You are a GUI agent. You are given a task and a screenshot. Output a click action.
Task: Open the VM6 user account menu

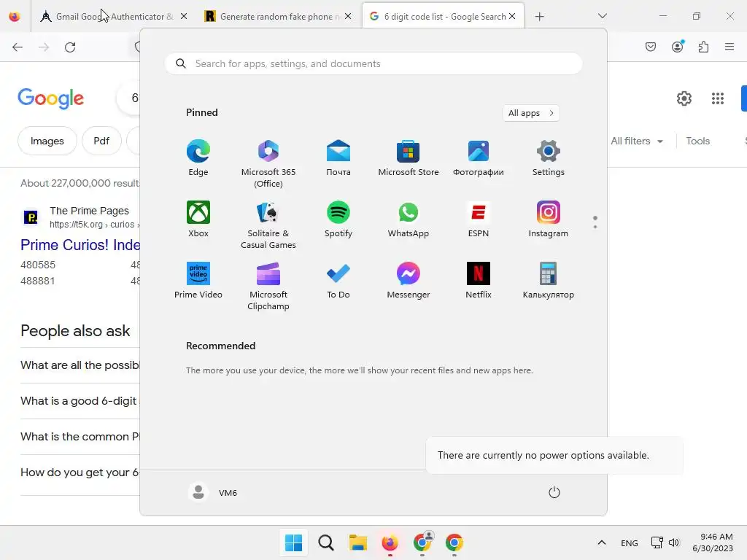coord(212,492)
